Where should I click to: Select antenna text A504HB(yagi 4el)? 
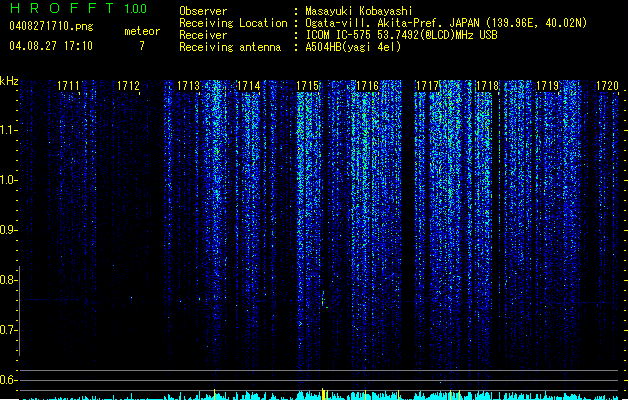[353, 47]
